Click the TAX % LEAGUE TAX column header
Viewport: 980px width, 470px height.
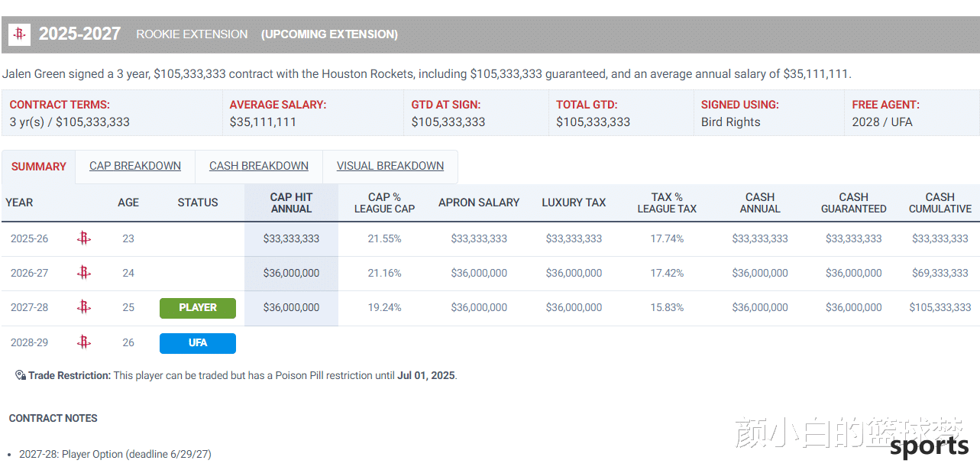(x=667, y=203)
